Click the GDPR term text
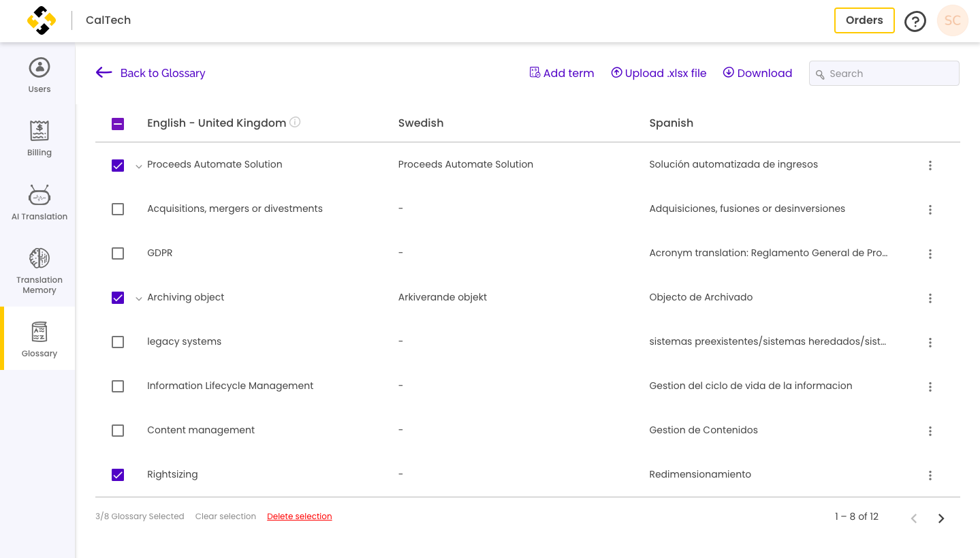Screen dimensions: 980x558 point(160,253)
